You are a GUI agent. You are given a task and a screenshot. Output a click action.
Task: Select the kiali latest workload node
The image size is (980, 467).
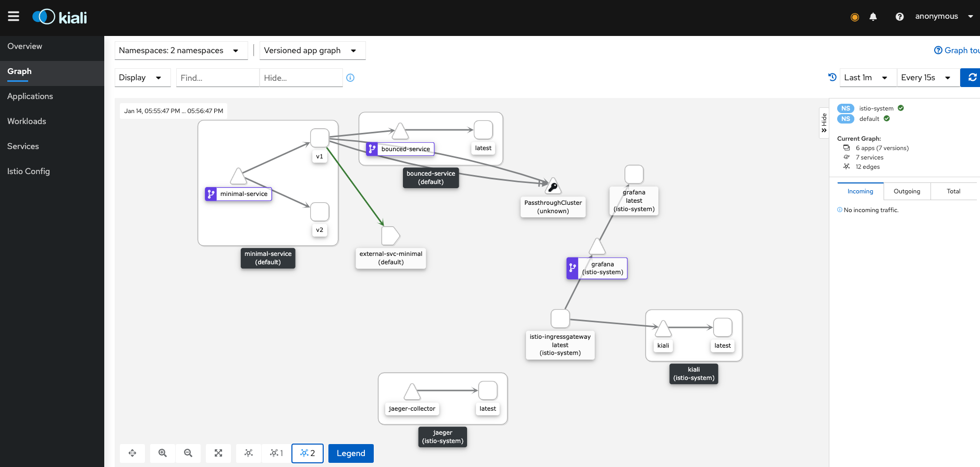click(722, 327)
